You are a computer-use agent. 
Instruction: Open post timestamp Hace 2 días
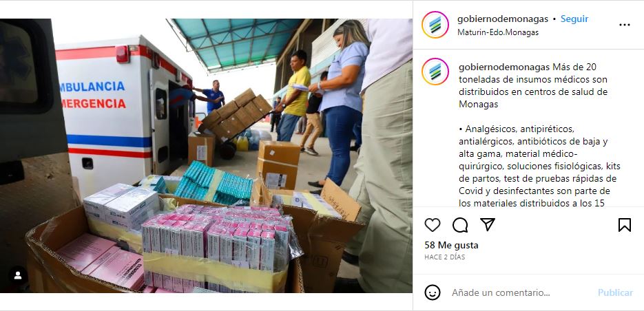point(445,257)
